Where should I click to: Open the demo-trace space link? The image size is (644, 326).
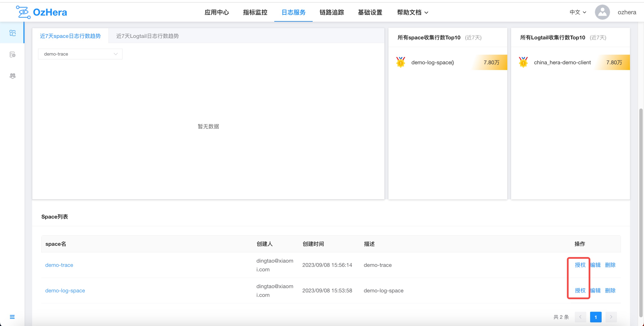pos(59,265)
